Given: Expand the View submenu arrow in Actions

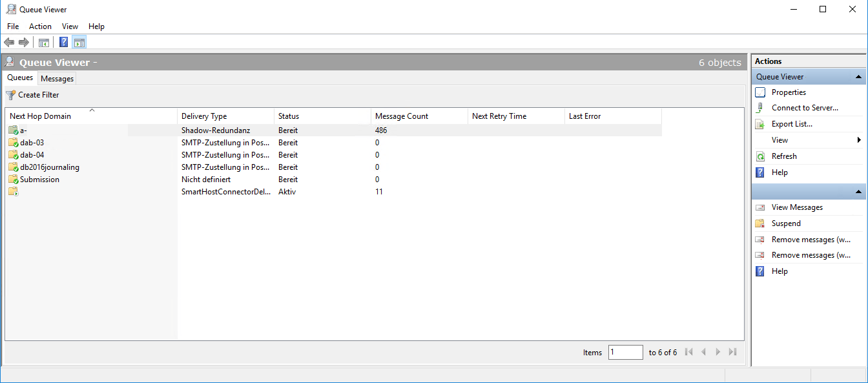Looking at the screenshot, I should pyautogui.click(x=859, y=140).
